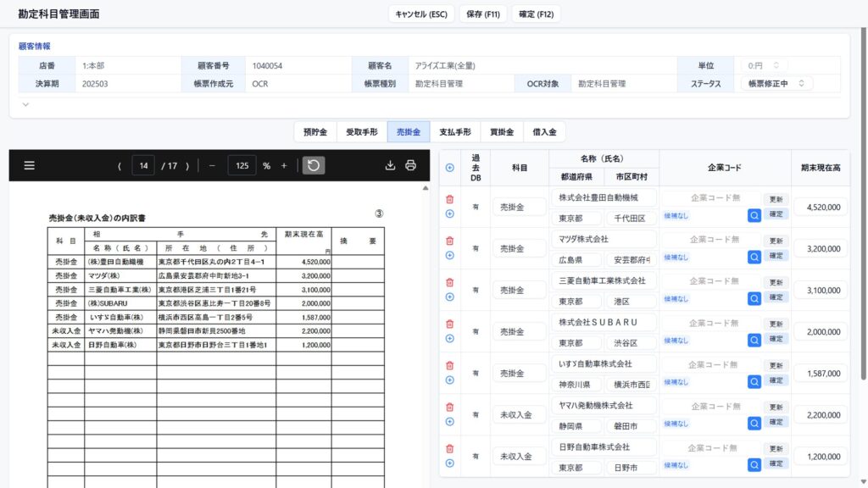868x488 pixels.
Task: Go to next PDF page
Action: coord(187,166)
